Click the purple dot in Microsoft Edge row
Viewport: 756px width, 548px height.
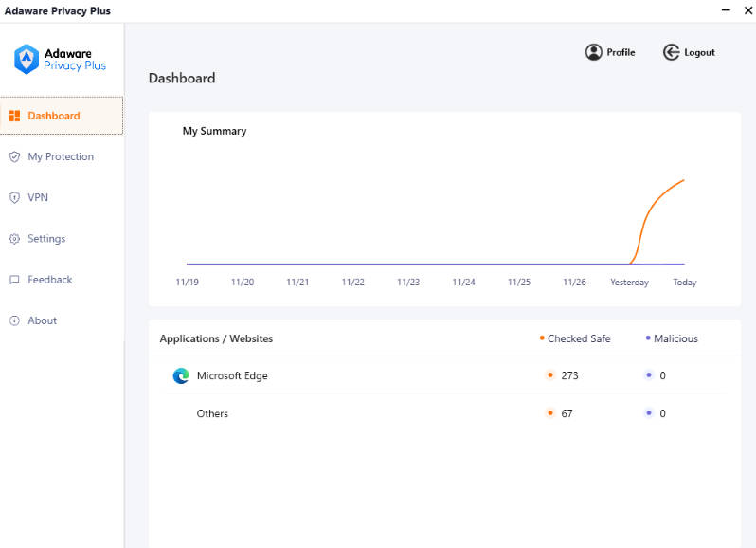click(x=649, y=374)
